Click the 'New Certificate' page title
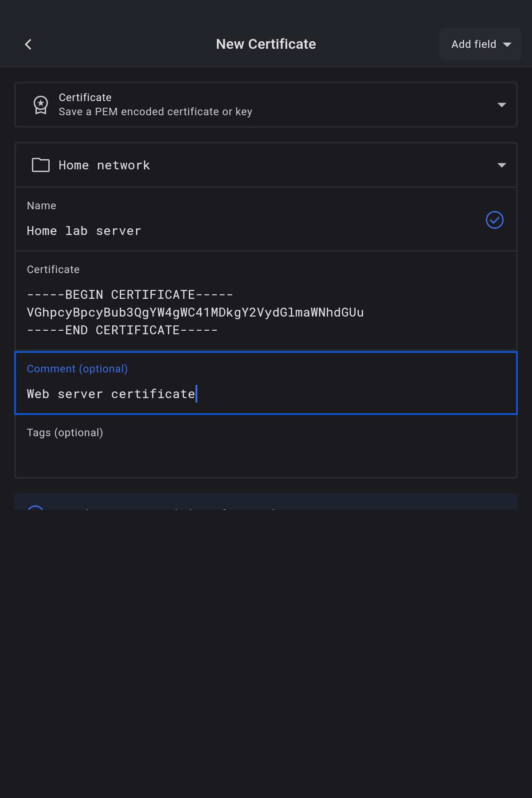The width and height of the screenshot is (532, 798). [x=266, y=44]
